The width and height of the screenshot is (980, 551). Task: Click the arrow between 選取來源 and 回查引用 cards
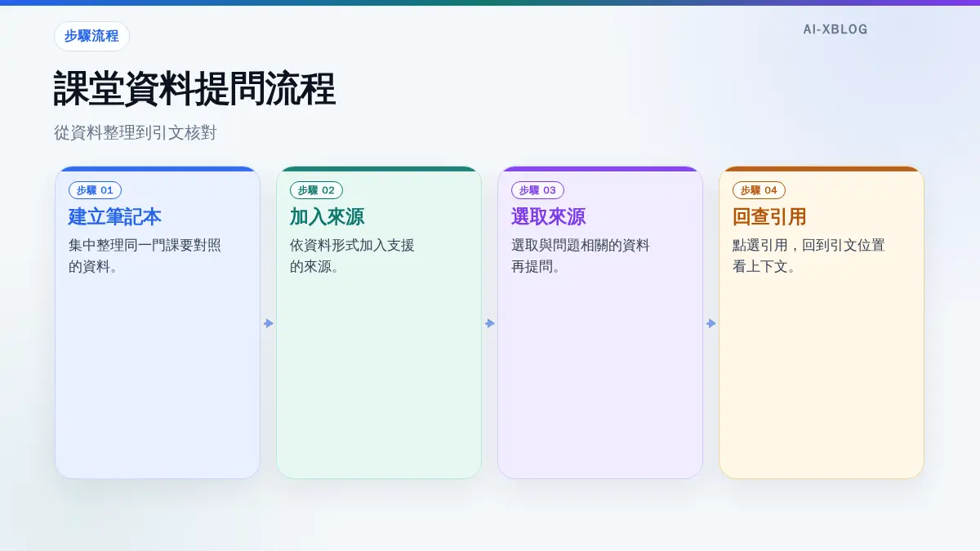click(711, 323)
